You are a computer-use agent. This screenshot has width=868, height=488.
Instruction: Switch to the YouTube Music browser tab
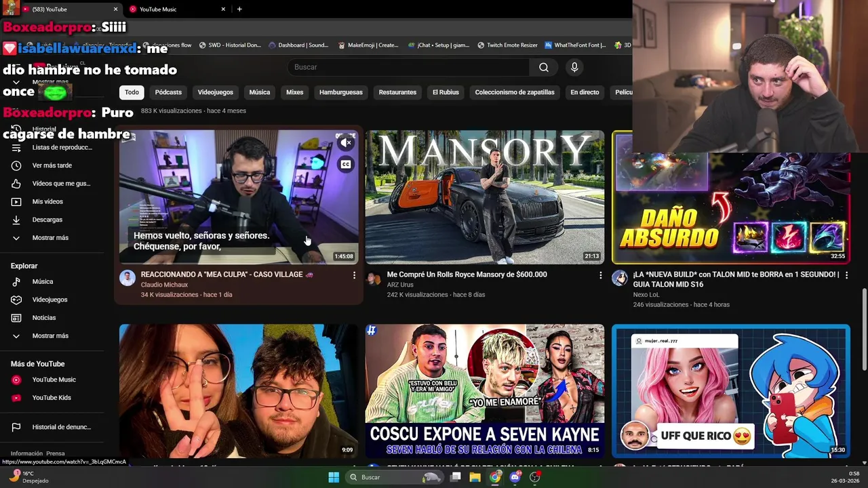[x=176, y=9]
